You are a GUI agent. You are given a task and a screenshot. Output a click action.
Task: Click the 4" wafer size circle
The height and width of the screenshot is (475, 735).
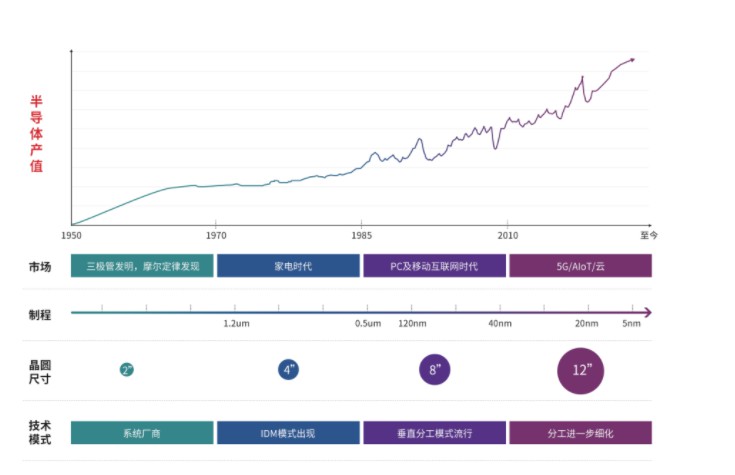point(288,369)
